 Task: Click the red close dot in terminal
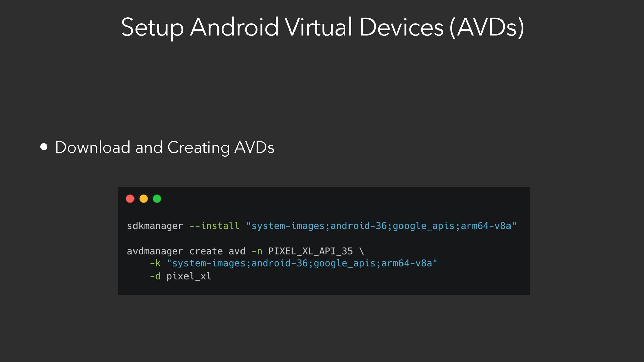pyautogui.click(x=130, y=199)
